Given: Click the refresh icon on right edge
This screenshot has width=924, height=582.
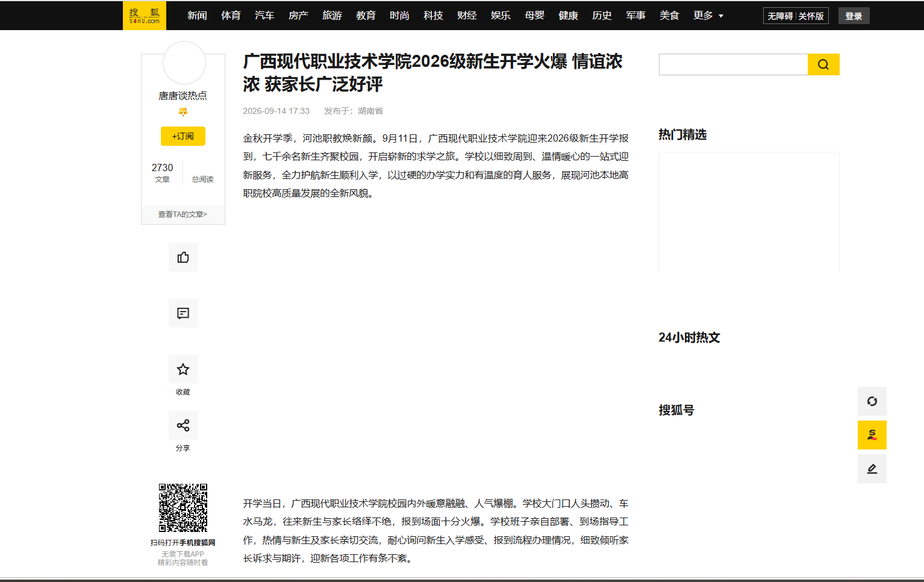Looking at the screenshot, I should pos(872,401).
